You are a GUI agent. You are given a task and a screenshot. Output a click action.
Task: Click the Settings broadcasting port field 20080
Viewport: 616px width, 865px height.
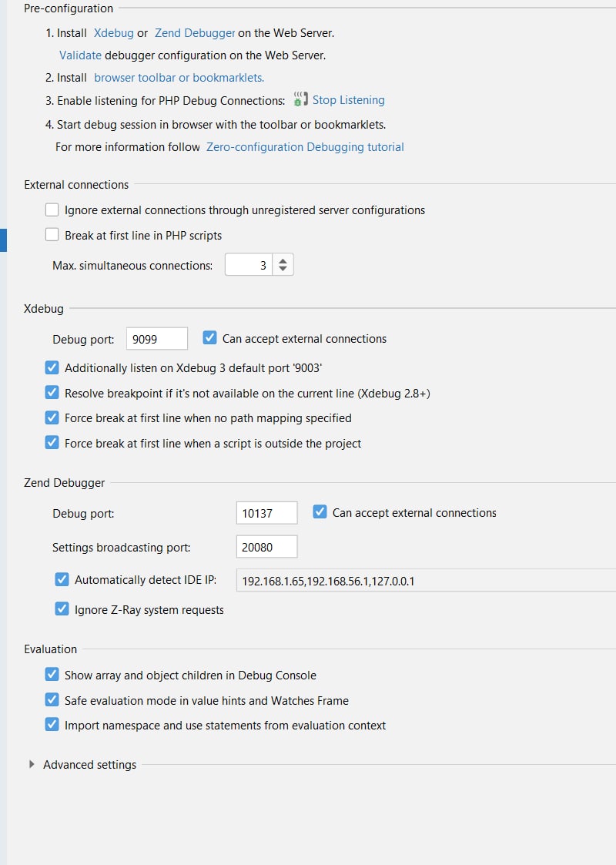coord(266,547)
